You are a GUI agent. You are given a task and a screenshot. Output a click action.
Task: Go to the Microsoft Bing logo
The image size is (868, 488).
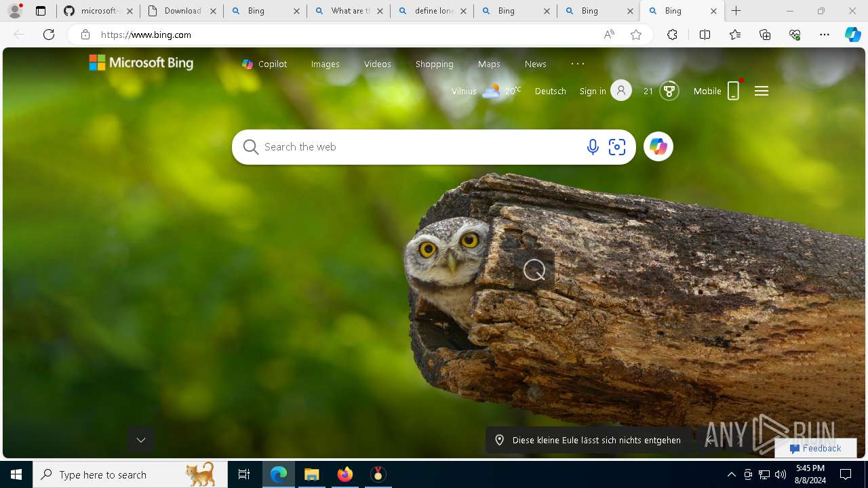(141, 63)
